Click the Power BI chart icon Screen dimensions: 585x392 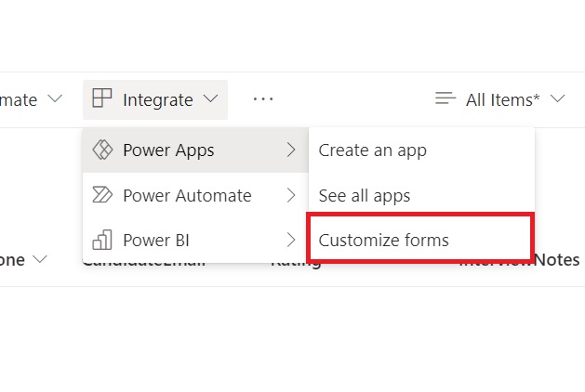pos(102,240)
